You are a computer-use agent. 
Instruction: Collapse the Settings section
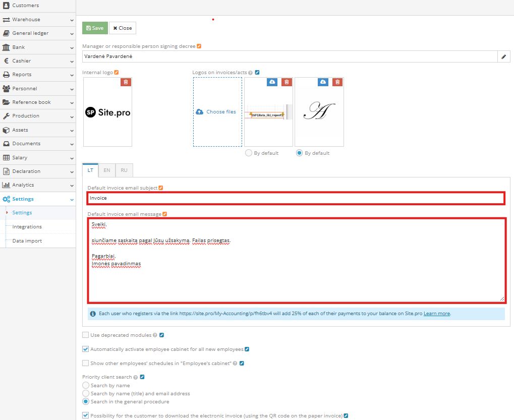pyautogui.click(x=7, y=199)
